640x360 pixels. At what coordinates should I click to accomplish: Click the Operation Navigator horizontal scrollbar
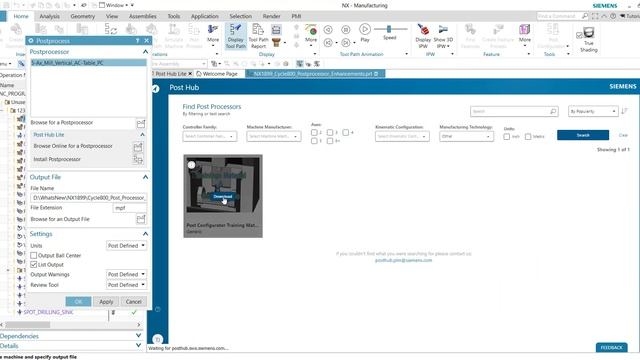click(27, 325)
